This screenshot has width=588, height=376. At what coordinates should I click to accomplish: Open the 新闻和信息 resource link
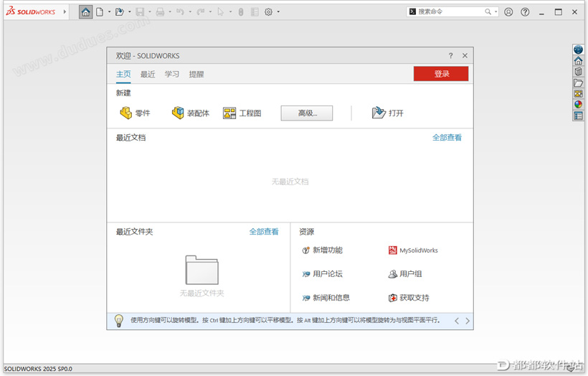coord(326,298)
